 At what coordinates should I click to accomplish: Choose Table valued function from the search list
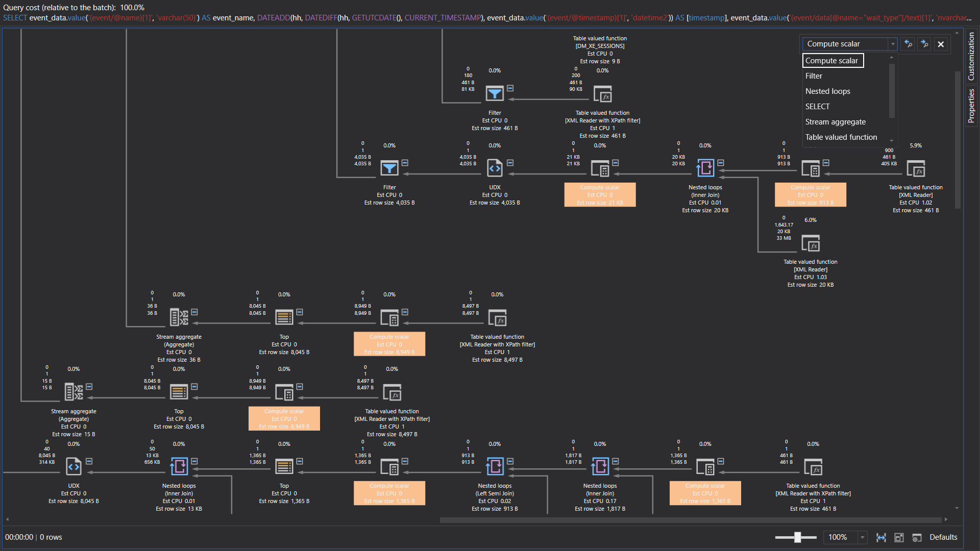[841, 137]
